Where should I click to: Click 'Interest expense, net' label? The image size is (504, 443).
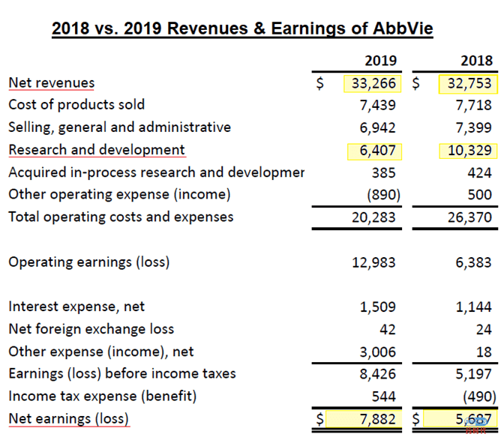pos(76,307)
